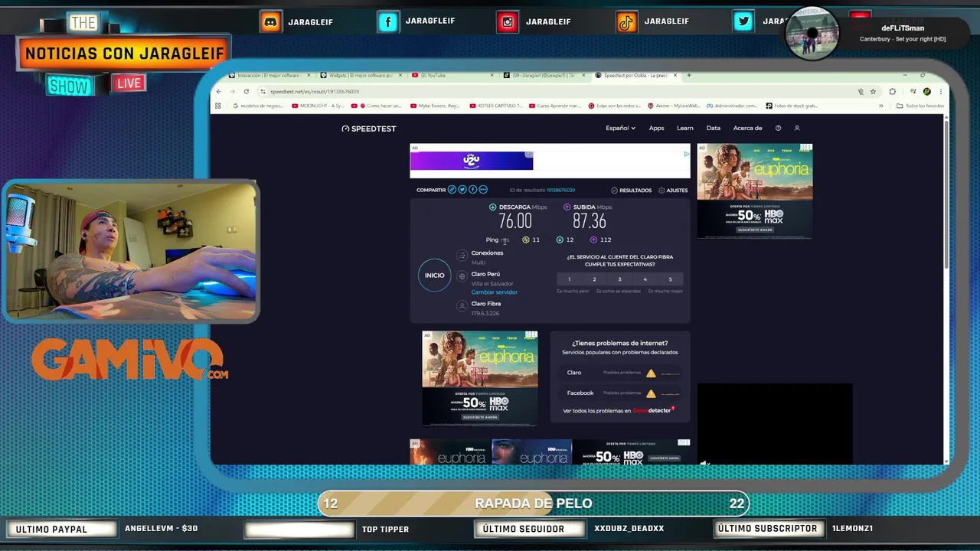Reload the page with browser refresh icon
980x551 pixels.
tap(247, 92)
